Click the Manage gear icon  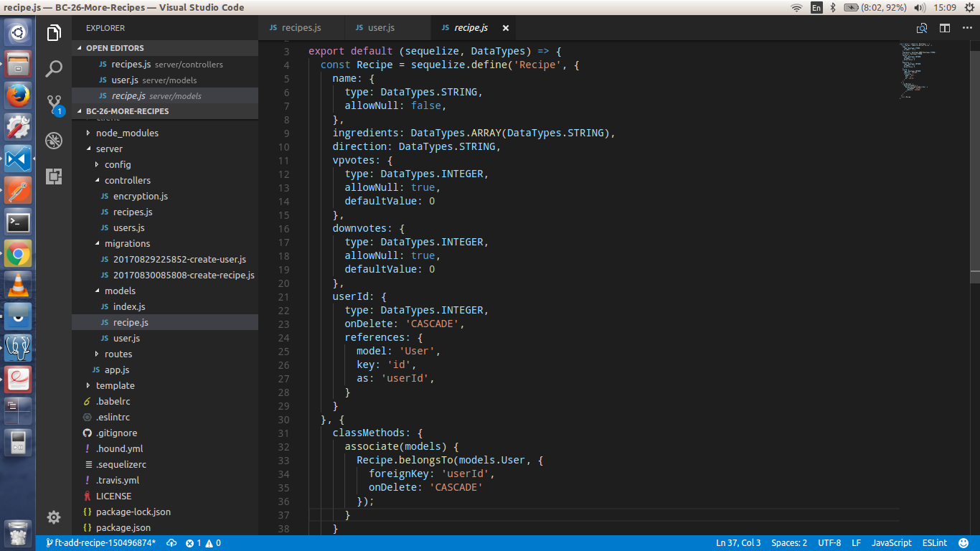pos(54,517)
